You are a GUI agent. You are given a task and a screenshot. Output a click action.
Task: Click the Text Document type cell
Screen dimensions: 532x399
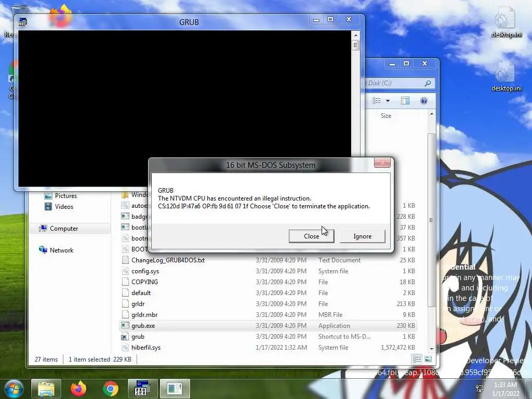coord(339,260)
